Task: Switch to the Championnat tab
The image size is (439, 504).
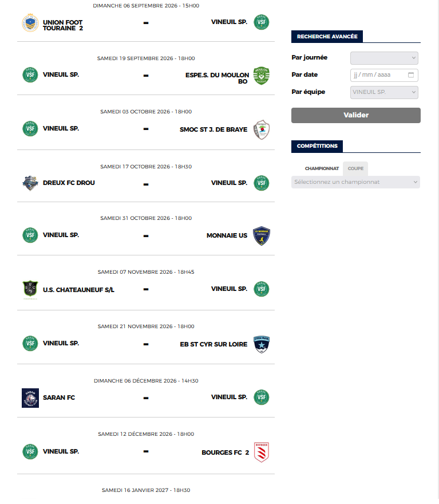Action: 322,168
